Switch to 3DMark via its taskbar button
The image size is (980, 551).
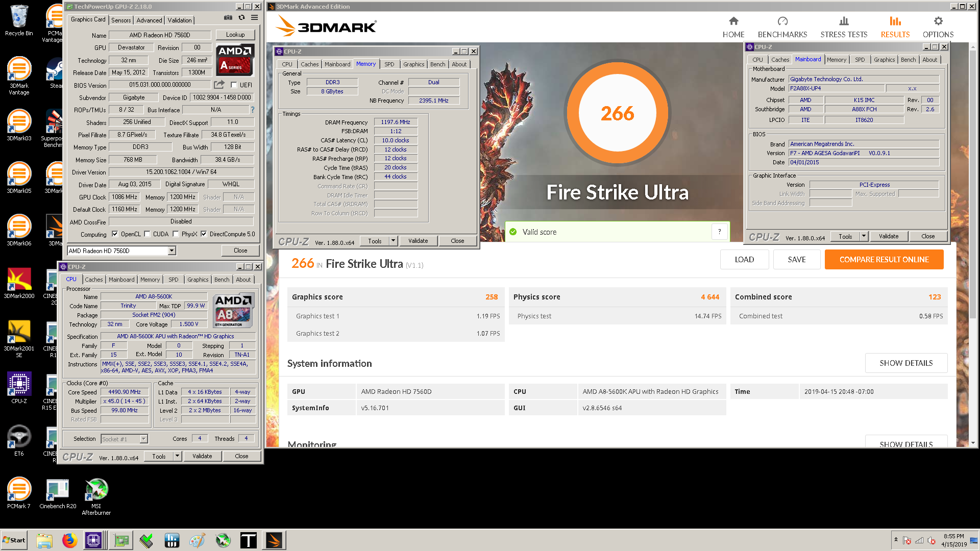(274, 540)
